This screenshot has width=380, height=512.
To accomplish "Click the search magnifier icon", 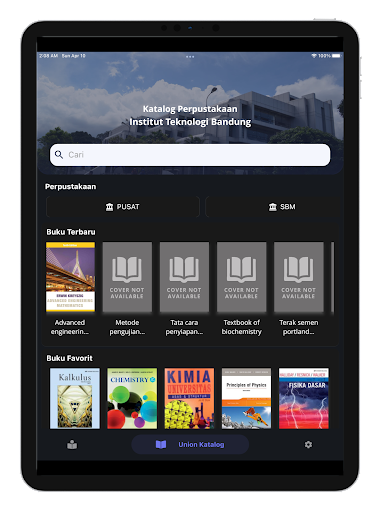I will tap(59, 155).
